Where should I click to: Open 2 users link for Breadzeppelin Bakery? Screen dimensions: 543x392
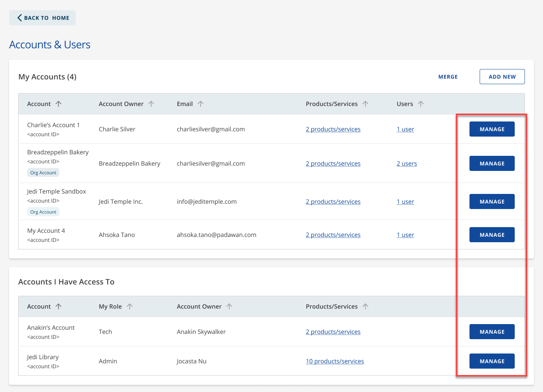[x=407, y=163]
